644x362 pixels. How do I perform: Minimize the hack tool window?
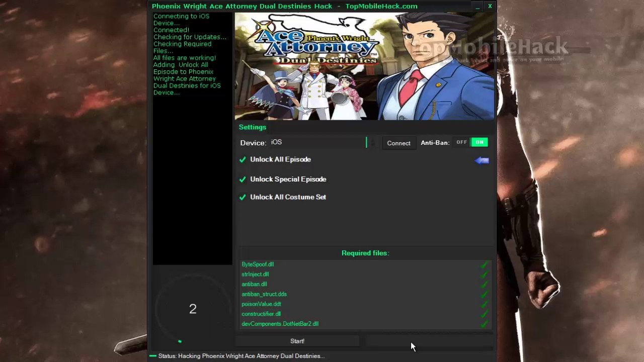[x=477, y=6]
